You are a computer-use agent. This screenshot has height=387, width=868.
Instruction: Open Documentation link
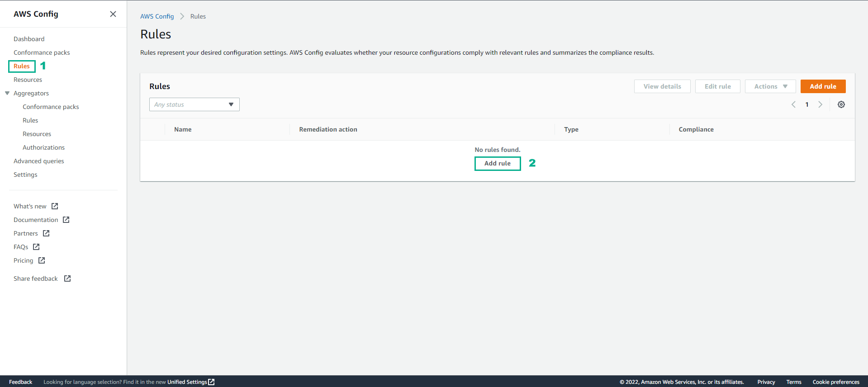tap(36, 220)
